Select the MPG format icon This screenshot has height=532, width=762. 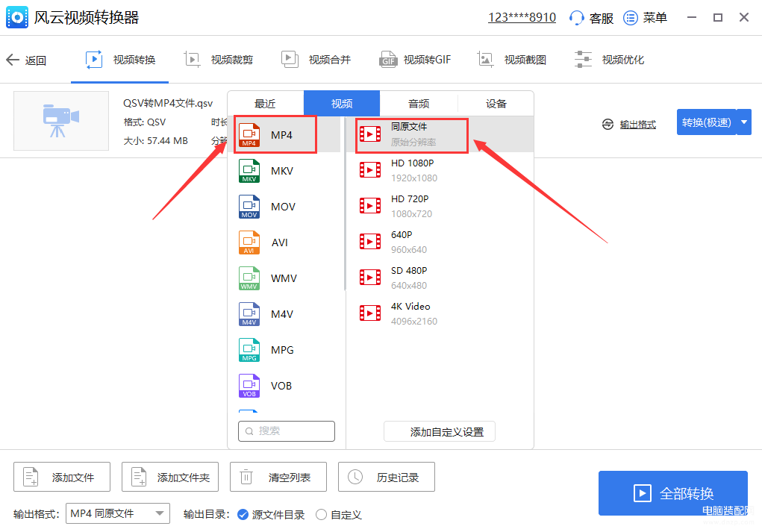click(x=249, y=350)
